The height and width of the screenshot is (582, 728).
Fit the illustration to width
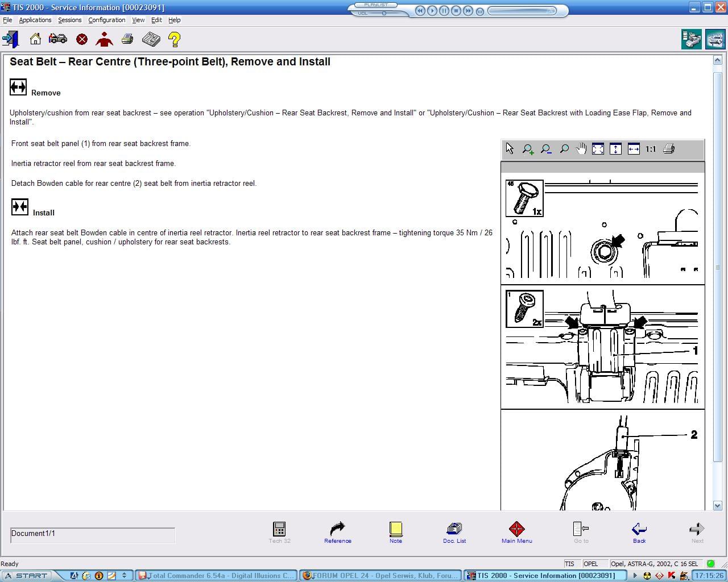(x=634, y=149)
